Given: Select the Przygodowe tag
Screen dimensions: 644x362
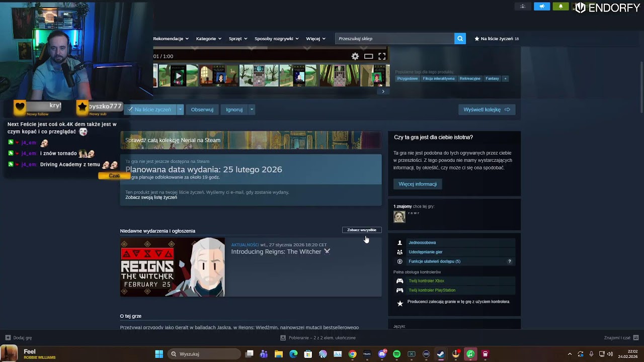Looking at the screenshot, I should pos(408,78).
